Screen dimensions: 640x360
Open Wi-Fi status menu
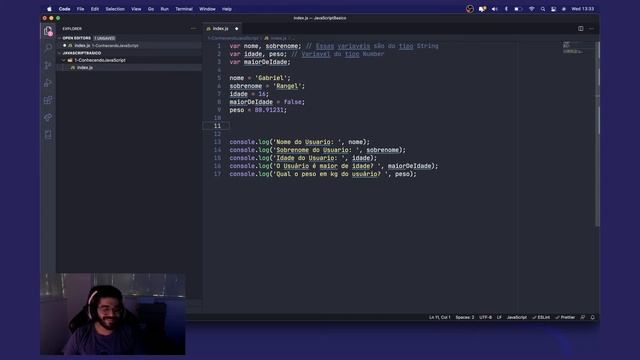[x=531, y=9]
